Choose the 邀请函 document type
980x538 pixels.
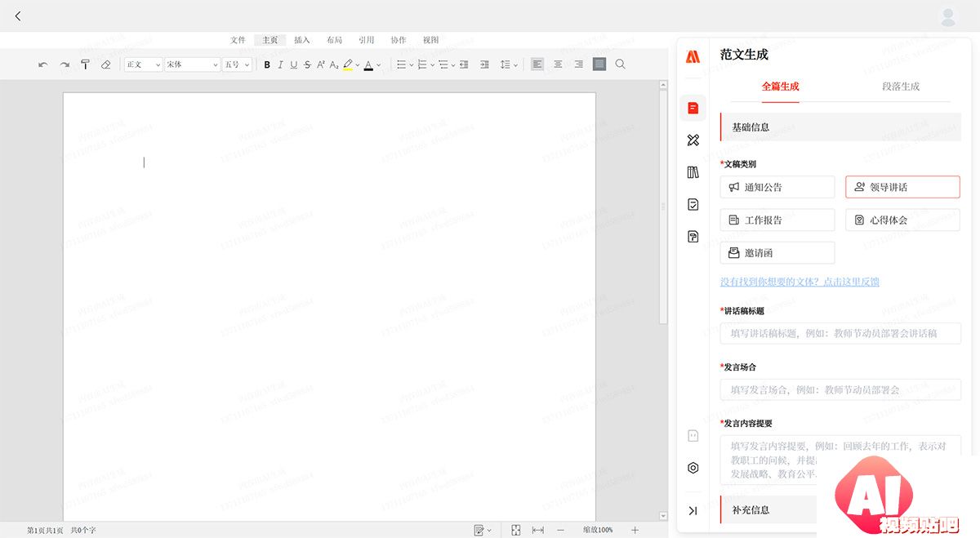pos(777,252)
